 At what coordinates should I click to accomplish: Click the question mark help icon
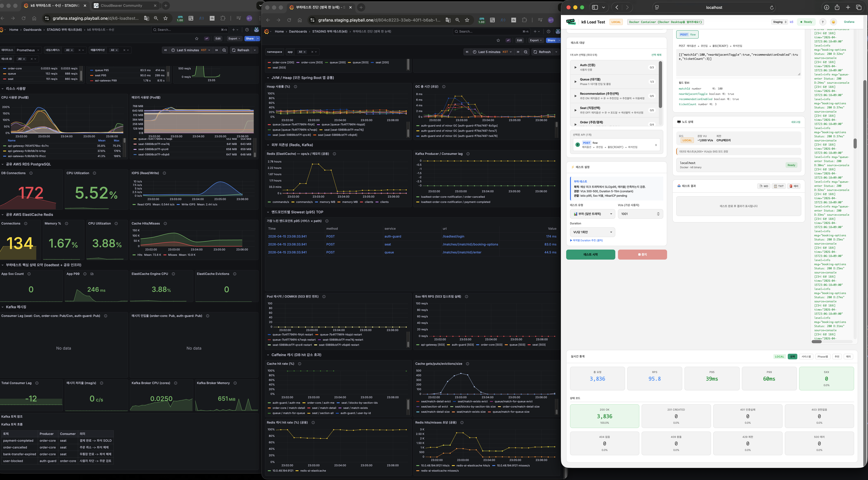click(823, 22)
